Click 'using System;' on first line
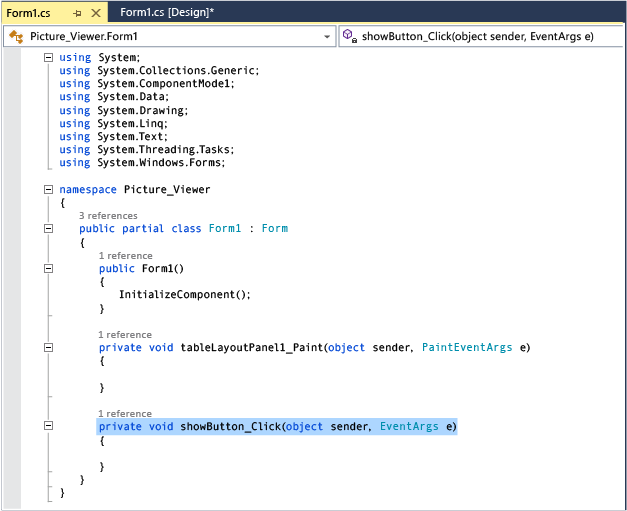 click(100, 58)
